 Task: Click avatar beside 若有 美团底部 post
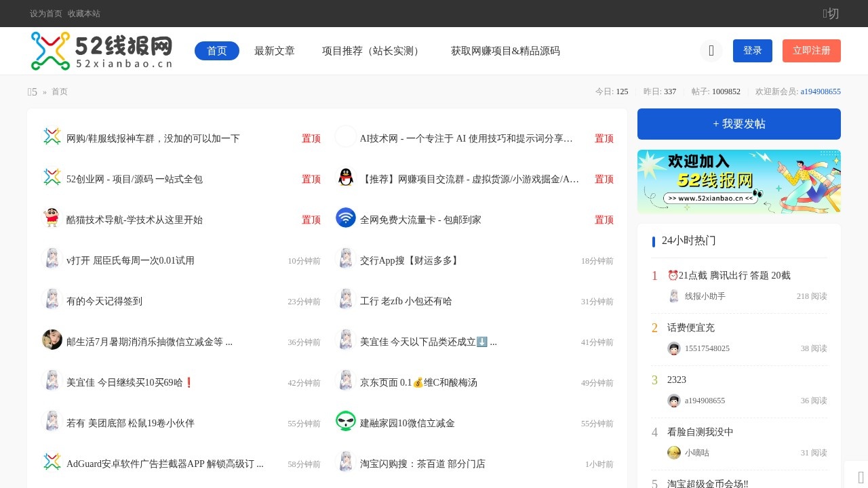(52, 421)
